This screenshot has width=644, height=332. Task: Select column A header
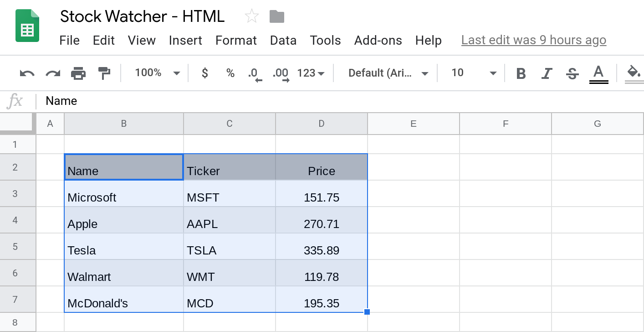click(50, 124)
